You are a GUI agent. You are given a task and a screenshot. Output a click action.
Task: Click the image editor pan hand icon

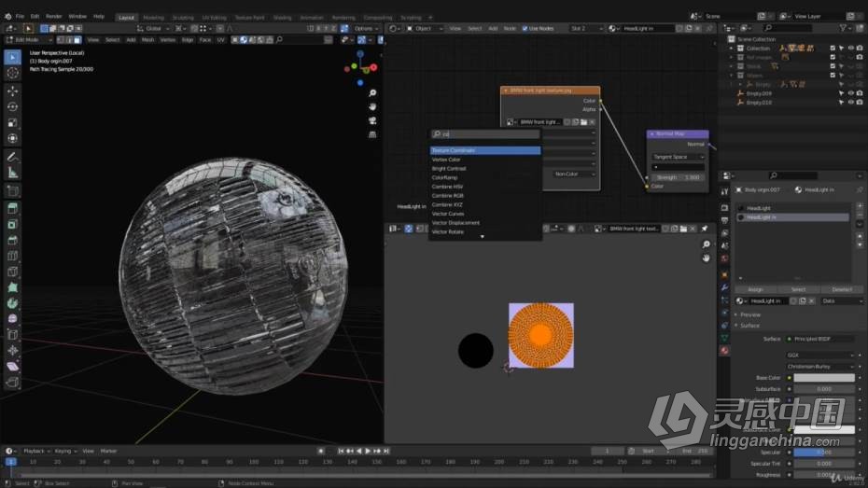point(706,258)
